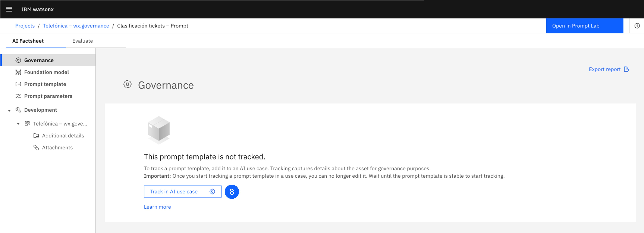Select the AI Factsheet tab
Viewport: 644px width, 233px height.
28,41
